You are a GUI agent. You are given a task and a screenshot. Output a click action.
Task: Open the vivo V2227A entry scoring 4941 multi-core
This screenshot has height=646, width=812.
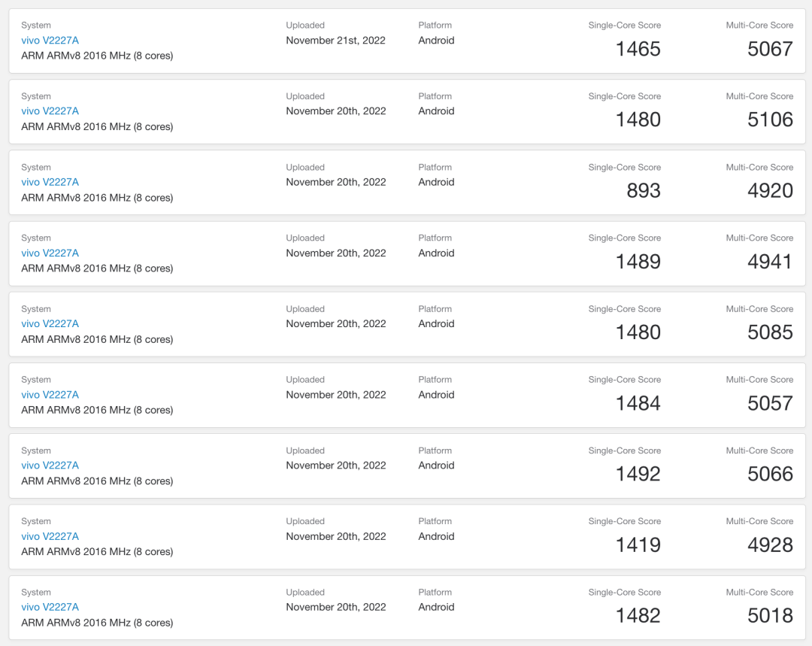click(50, 253)
